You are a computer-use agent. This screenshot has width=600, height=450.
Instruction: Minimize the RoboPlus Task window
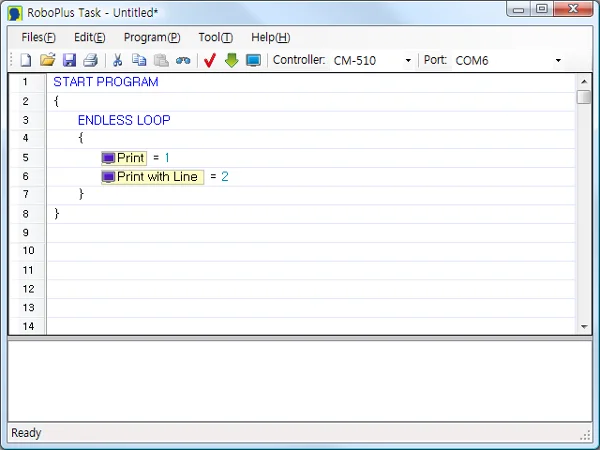click(518, 9)
